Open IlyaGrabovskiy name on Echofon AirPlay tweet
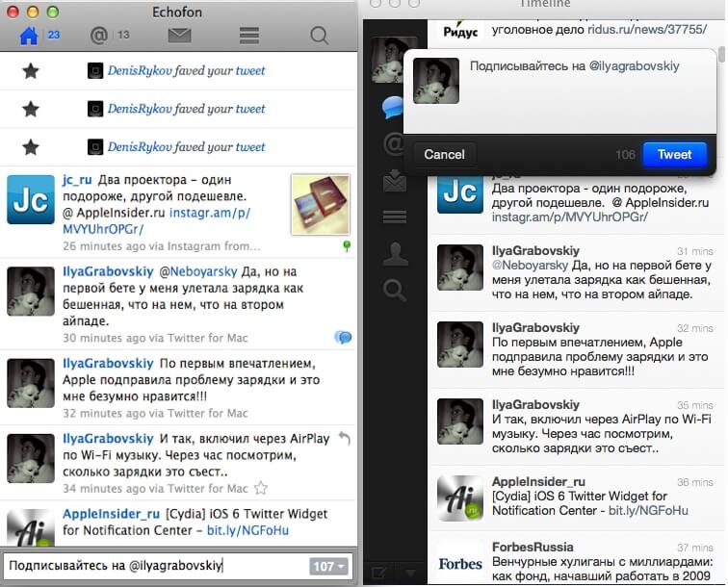 (108, 439)
